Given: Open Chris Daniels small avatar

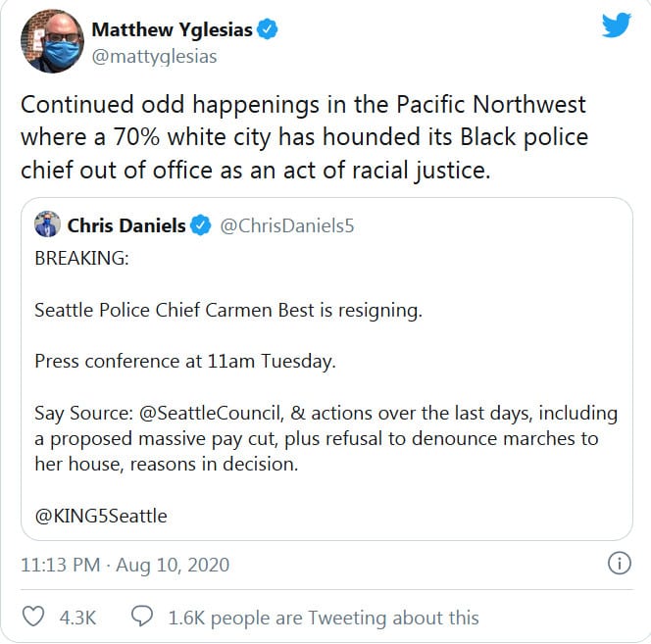Looking at the screenshot, I should point(46,226).
